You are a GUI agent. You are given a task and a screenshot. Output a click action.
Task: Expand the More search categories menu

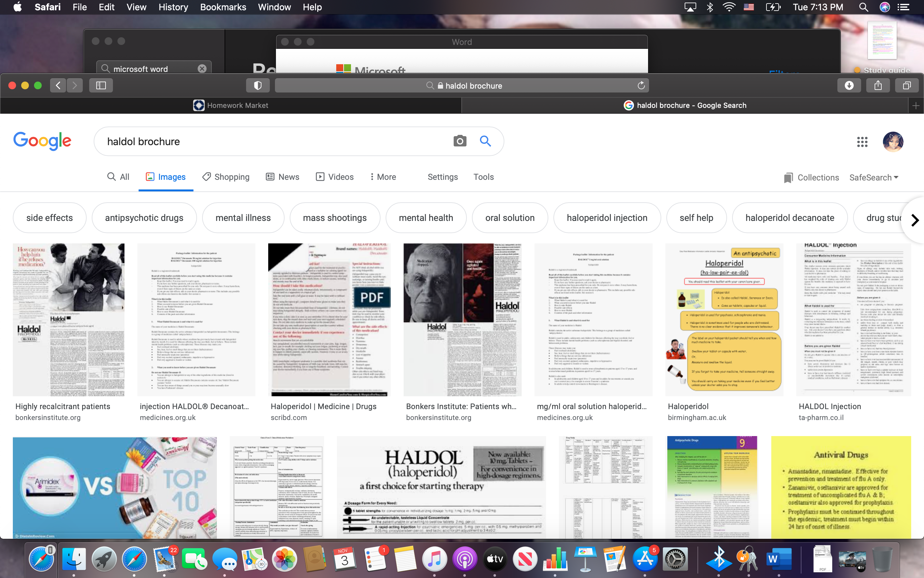tap(383, 177)
